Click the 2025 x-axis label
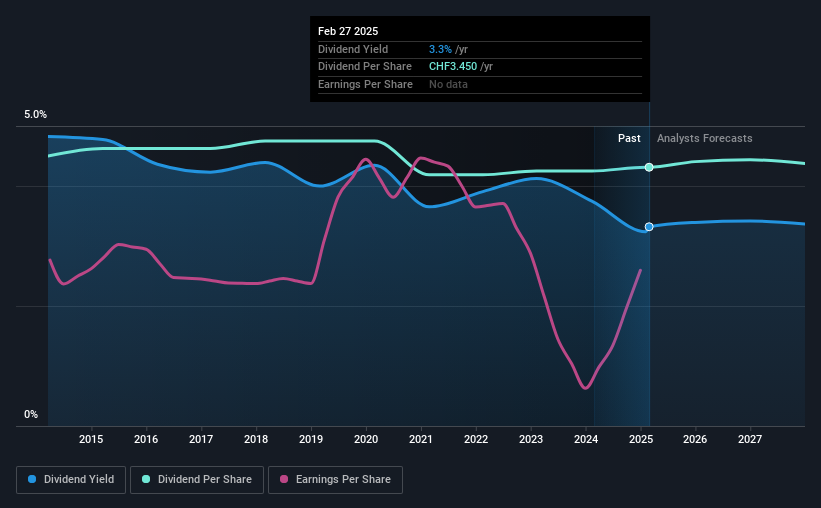The image size is (821, 508). tap(641, 439)
